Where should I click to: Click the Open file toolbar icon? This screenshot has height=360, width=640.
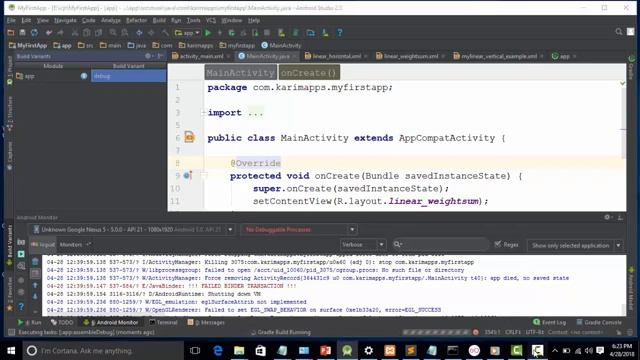coord(11,33)
